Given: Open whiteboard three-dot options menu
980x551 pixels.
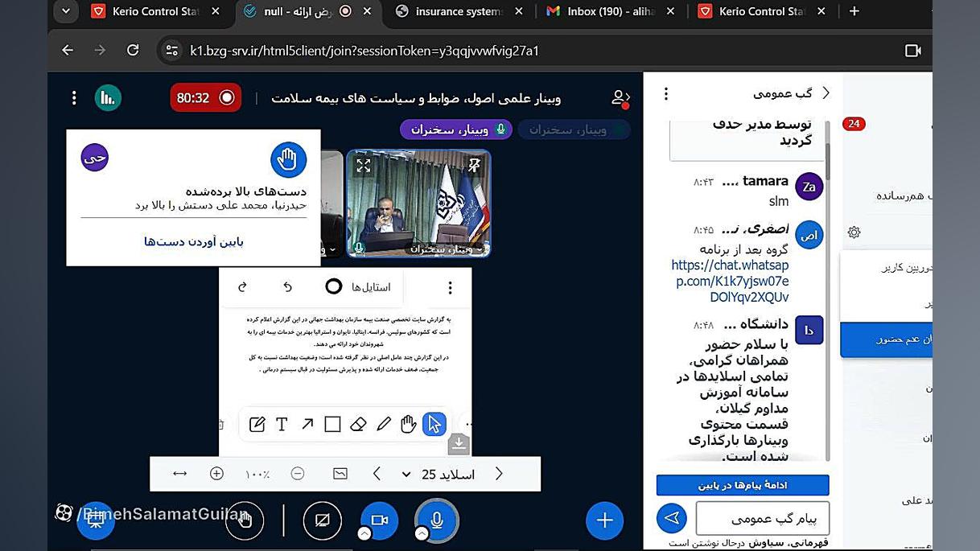Looking at the screenshot, I should pos(450,287).
